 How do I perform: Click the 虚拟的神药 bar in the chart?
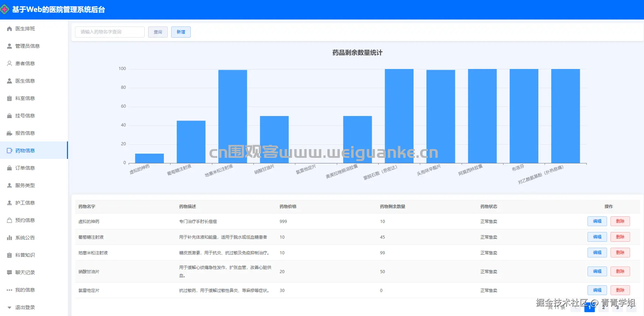point(150,158)
